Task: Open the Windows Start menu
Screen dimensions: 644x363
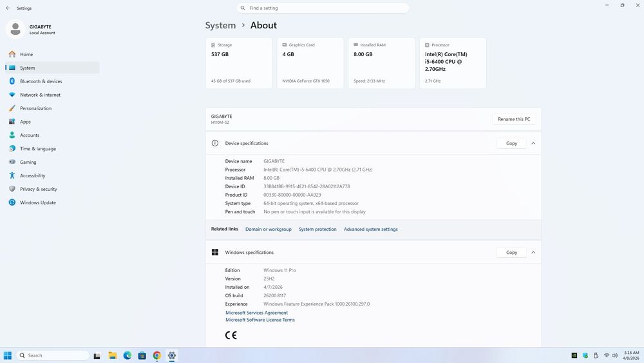Action: pos(7,356)
